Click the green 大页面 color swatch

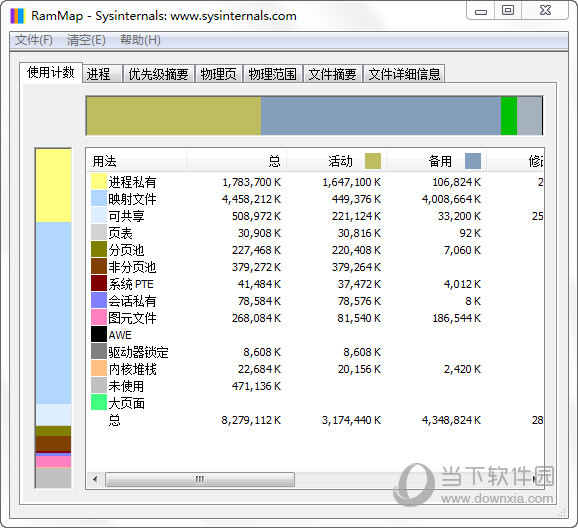click(99, 402)
